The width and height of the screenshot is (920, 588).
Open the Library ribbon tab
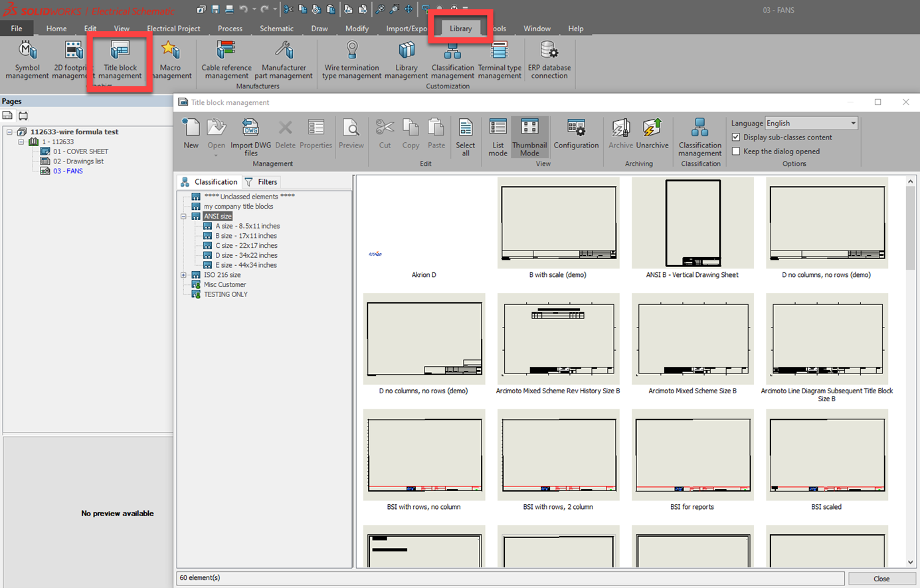(x=460, y=29)
